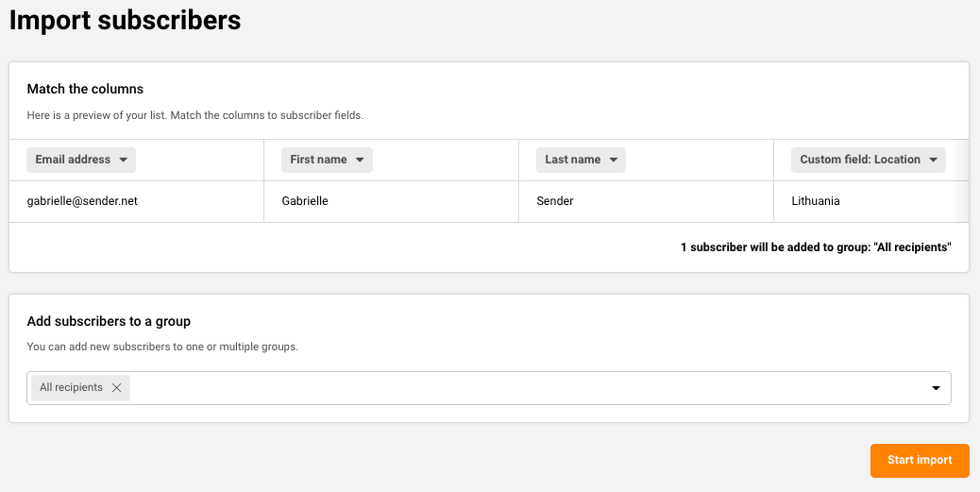Click the multiple groups hint text

162,347
